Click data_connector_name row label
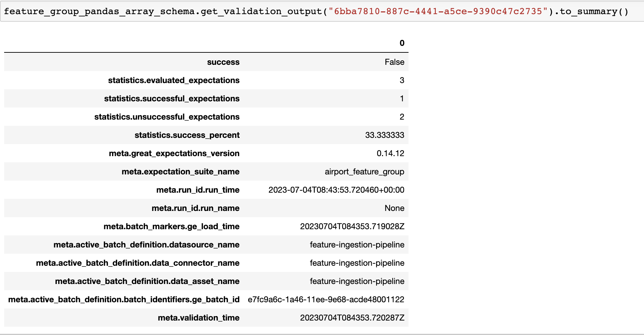Image resolution: width=644 pixels, height=335 pixels. coord(138,263)
